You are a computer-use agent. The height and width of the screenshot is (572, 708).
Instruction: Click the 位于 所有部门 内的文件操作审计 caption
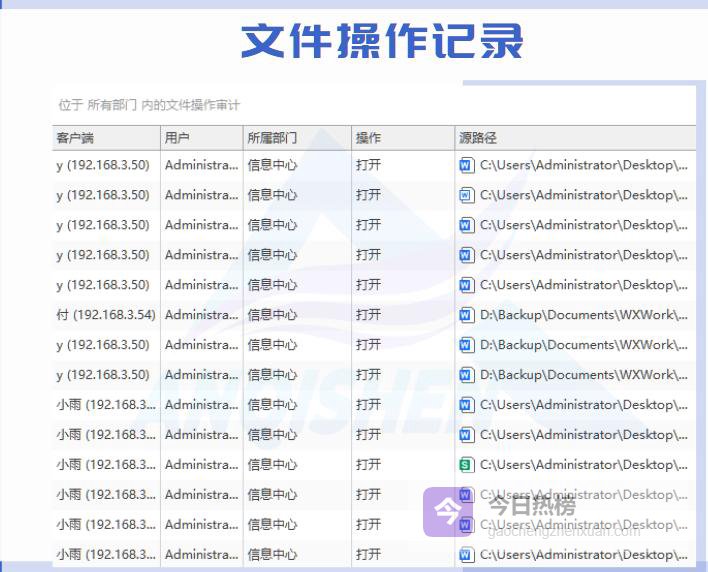[149, 105]
